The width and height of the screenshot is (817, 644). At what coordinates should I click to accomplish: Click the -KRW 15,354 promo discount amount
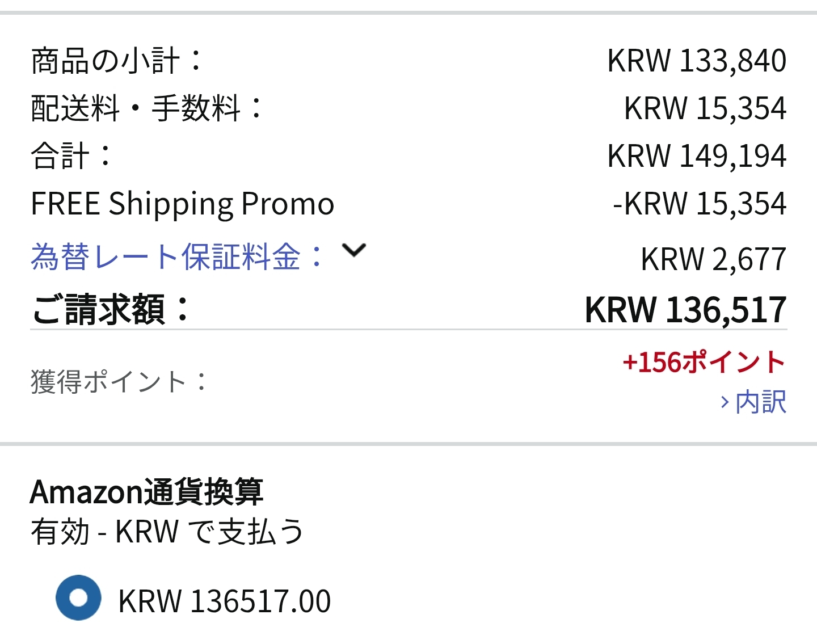pyautogui.click(x=699, y=204)
